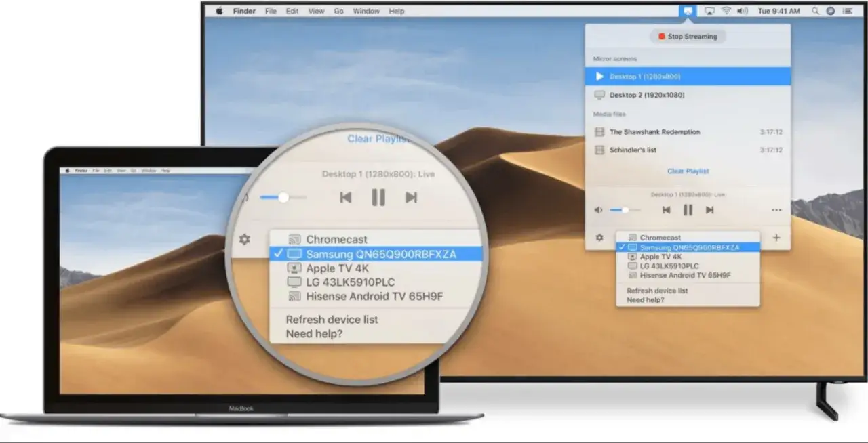Adjust the volume slider in the TV panel
This screenshot has height=443, width=868.
[x=624, y=210]
